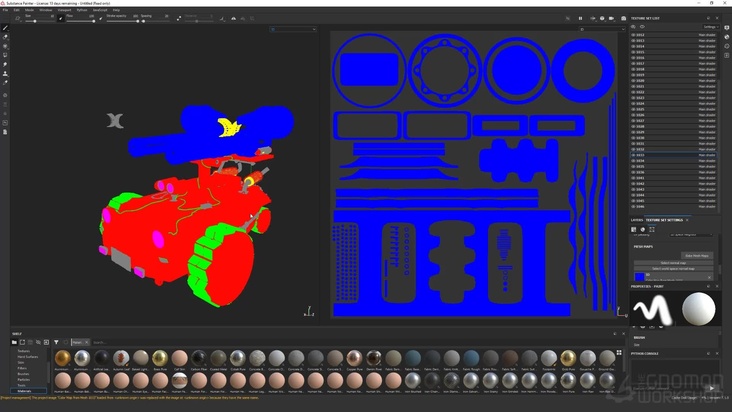Image resolution: width=732 pixels, height=412 pixels.
Task: Toggle visibility of texture set 1016
Action: point(633,57)
